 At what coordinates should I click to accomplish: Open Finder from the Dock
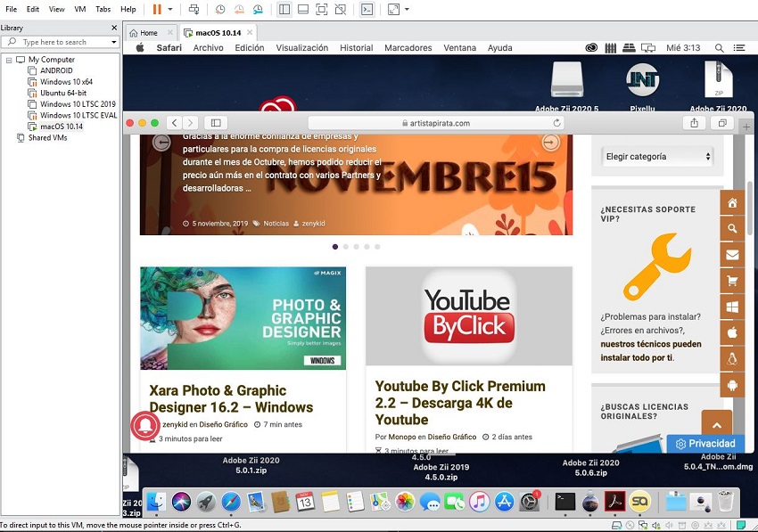point(156,502)
